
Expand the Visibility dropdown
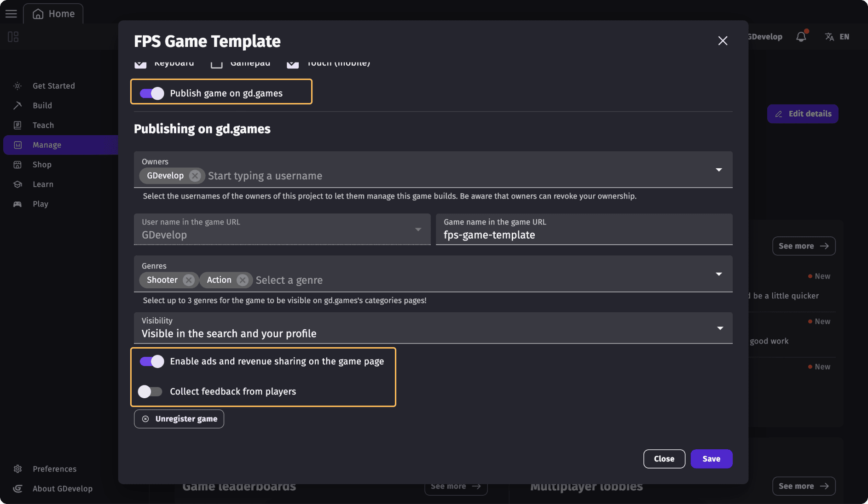719,328
